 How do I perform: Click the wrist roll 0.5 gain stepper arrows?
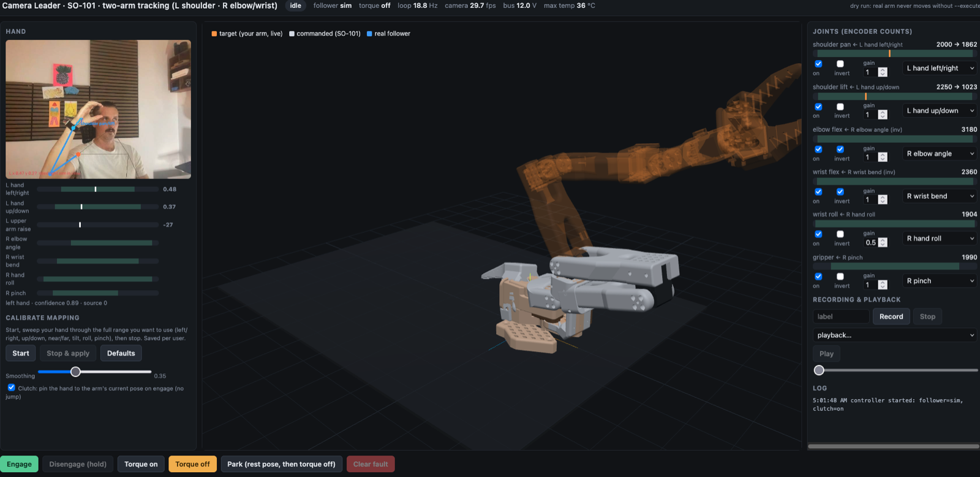coord(883,243)
